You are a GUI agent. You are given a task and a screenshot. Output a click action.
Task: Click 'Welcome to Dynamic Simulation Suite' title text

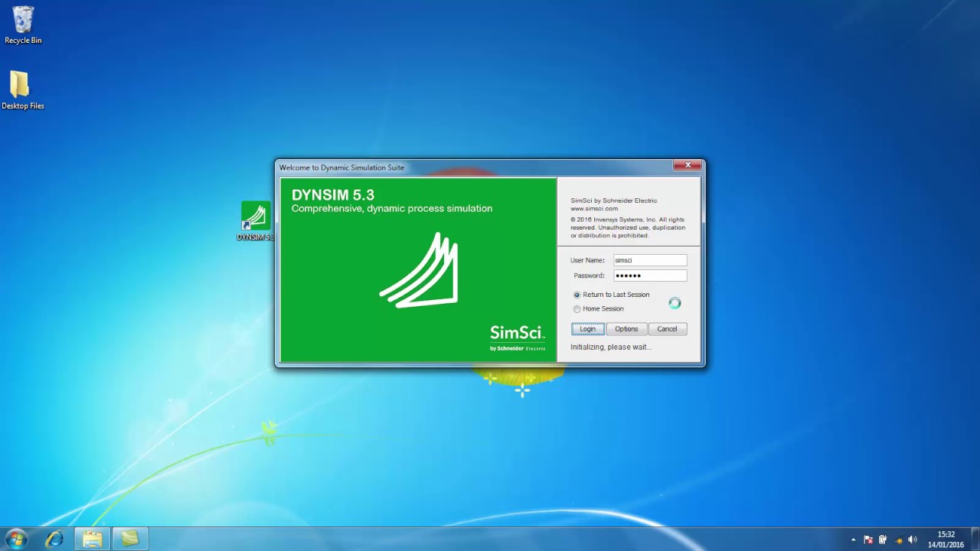341,168
